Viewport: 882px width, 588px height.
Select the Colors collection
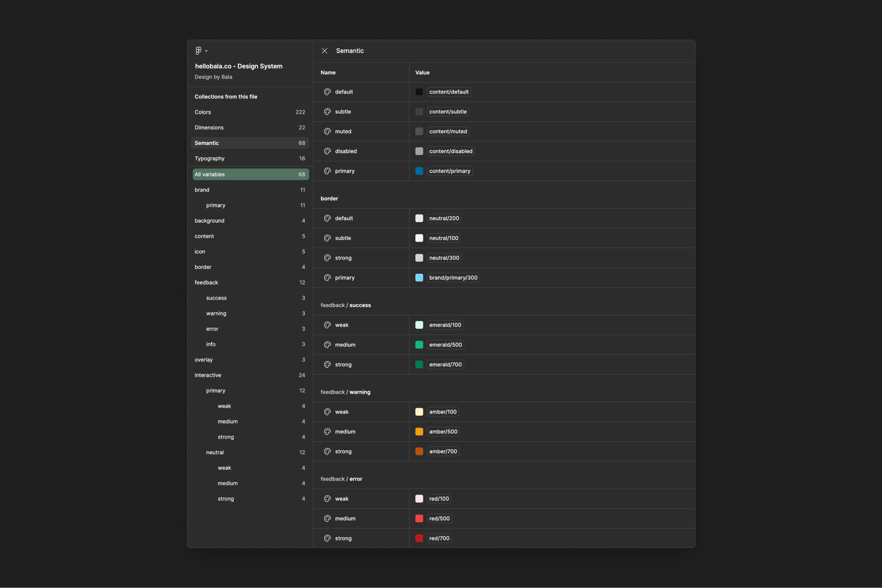[x=203, y=112]
